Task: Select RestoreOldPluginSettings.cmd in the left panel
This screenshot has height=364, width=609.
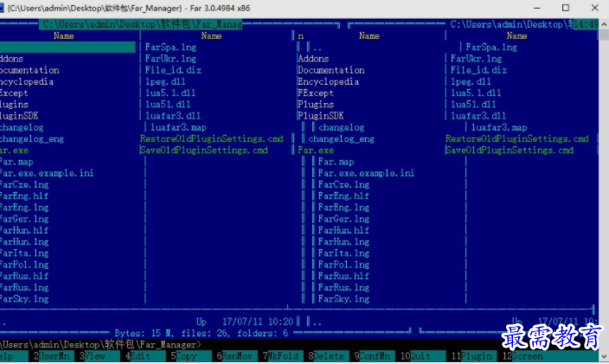Action: click(212, 139)
